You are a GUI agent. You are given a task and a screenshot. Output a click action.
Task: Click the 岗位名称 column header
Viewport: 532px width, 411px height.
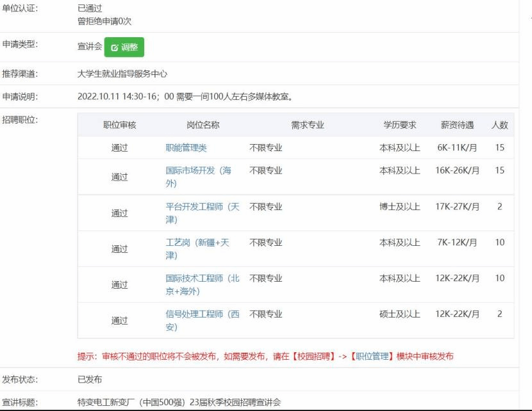click(x=203, y=125)
